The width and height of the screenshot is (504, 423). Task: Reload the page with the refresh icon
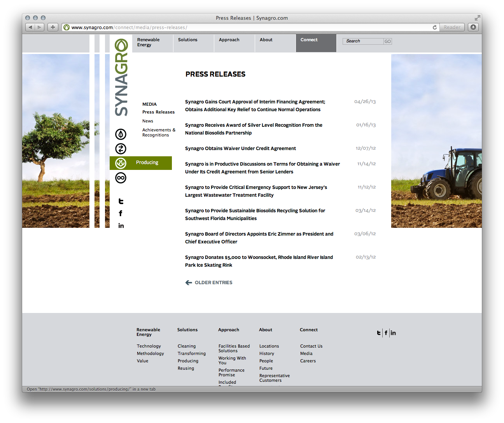(434, 28)
